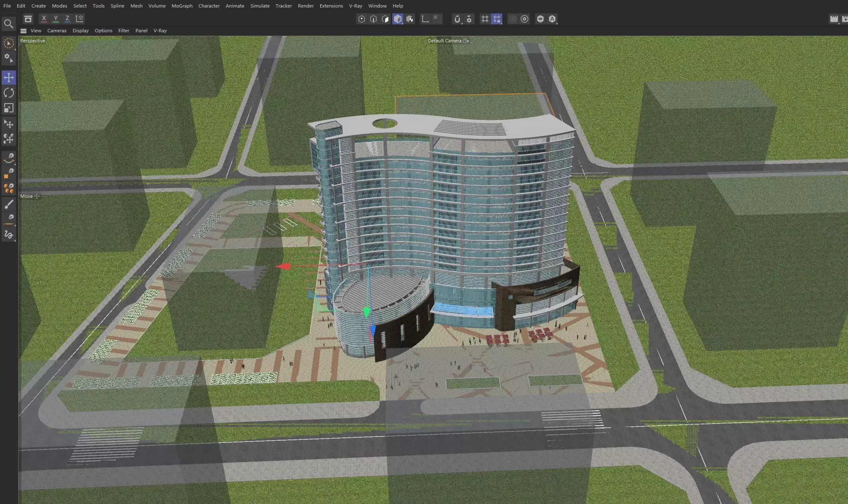Open the Mesh menu
This screenshot has width=848, height=504.
[136, 6]
